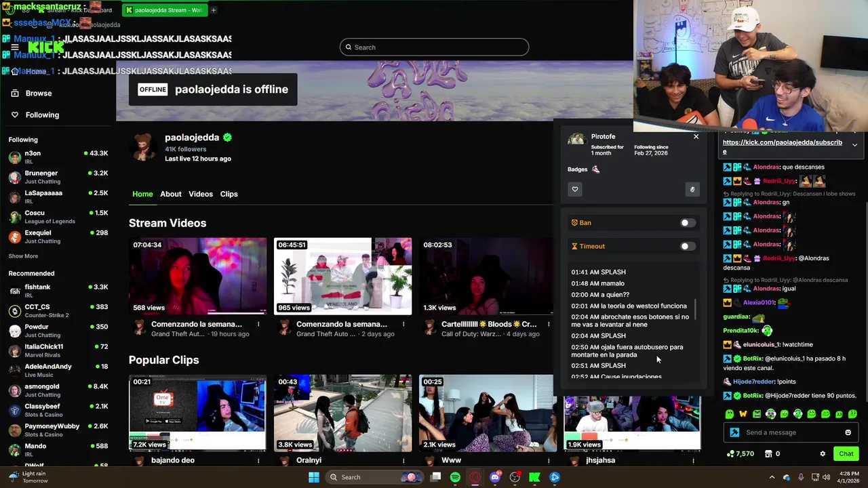Open the channel shop store icon
Screen dimensions: 868x488
point(768,453)
